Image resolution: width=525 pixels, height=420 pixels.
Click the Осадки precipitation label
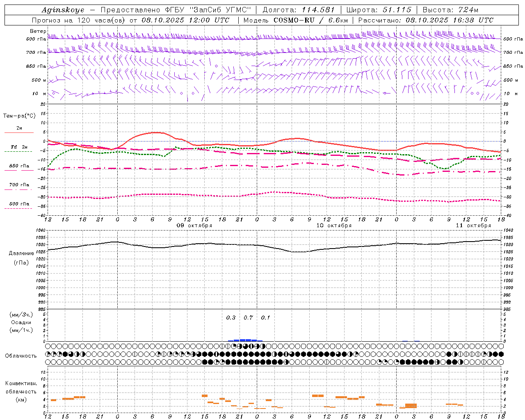tap(21, 322)
